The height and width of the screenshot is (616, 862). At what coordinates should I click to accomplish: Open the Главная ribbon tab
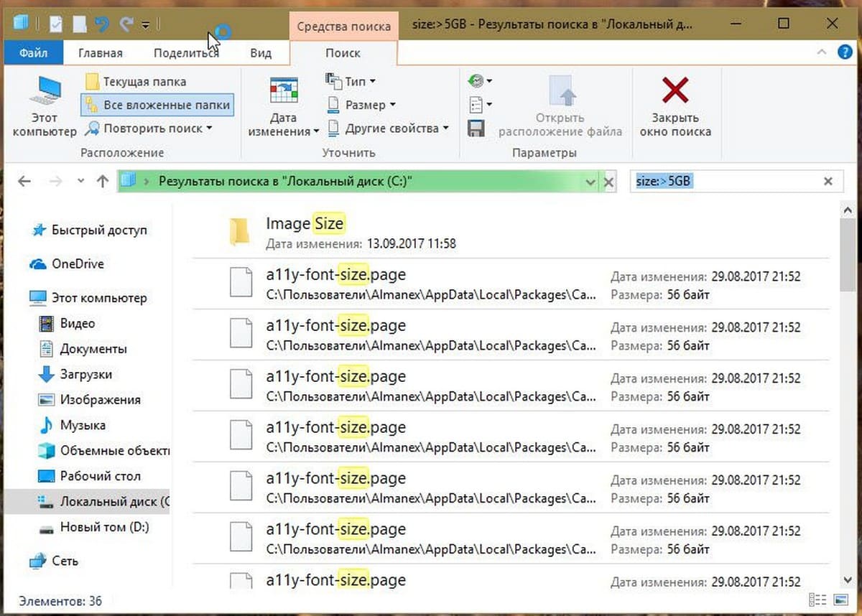point(100,52)
